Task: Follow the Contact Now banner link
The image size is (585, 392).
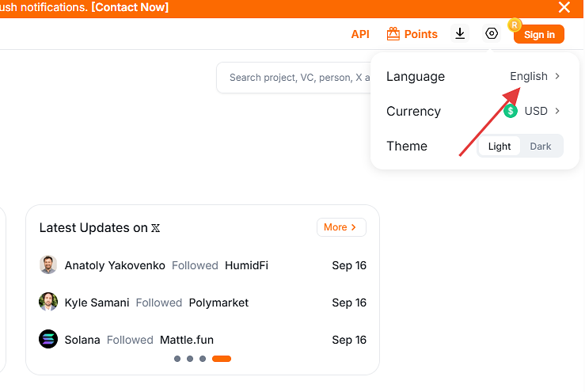Action: point(130,8)
